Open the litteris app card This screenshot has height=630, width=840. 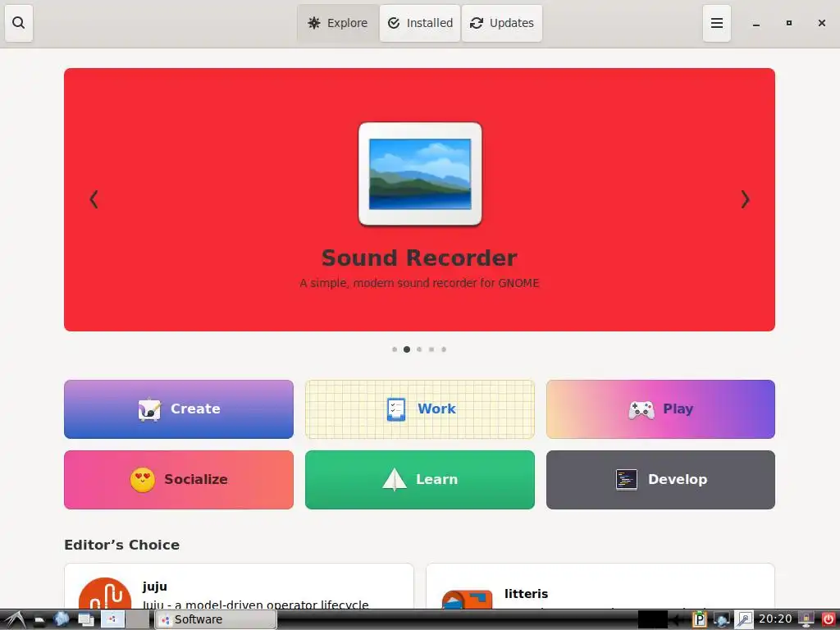tap(600, 586)
